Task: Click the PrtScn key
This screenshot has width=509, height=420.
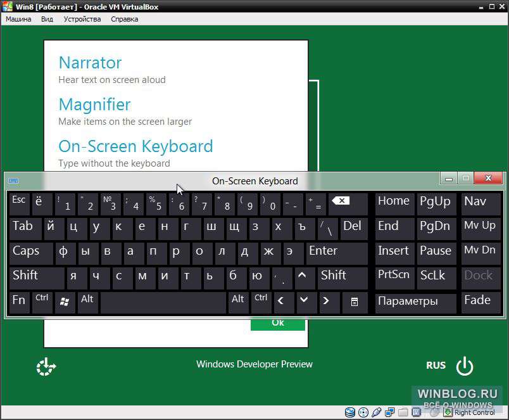Action: click(395, 277)
